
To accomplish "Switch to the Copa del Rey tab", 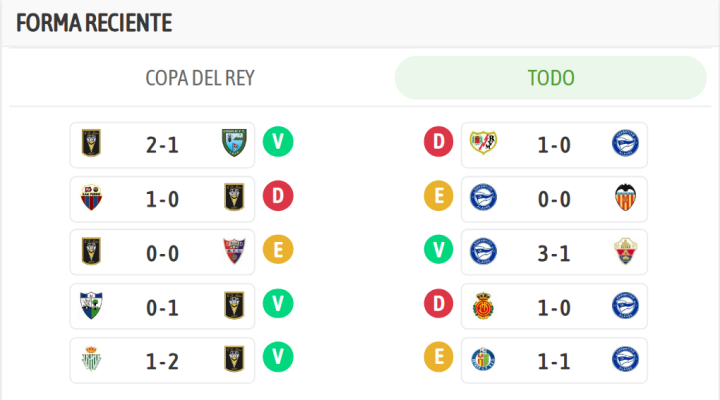I will (200, 78).
